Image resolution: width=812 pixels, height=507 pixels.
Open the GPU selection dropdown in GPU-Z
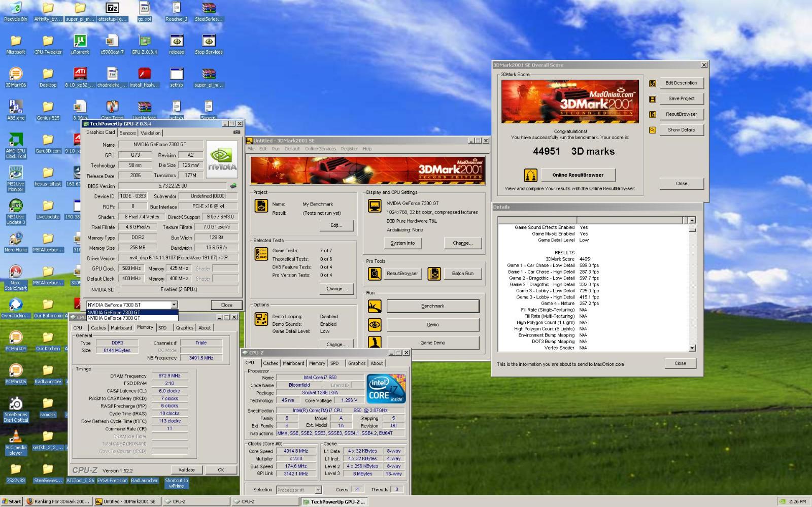coord(174,305)
